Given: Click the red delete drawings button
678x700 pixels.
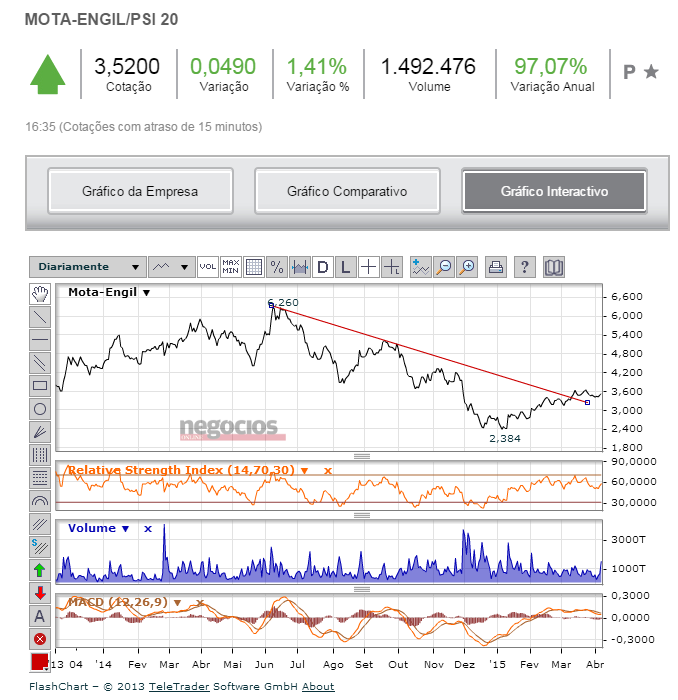Looking at the screenshot, I should click(40, 639).
